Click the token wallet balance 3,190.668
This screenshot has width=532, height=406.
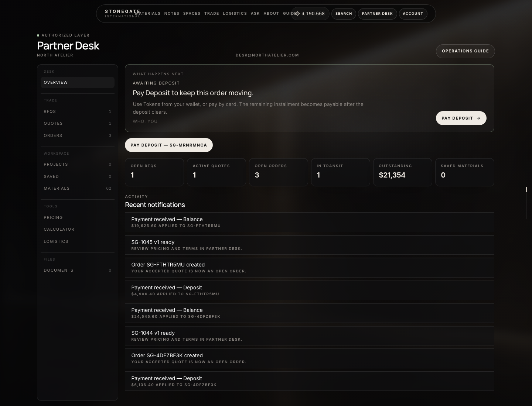(310, 14)
